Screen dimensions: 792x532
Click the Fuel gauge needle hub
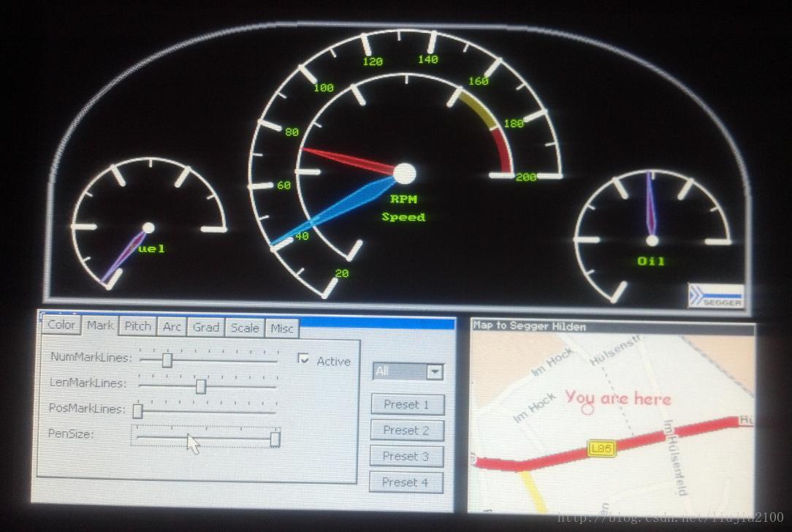point(148,228)
